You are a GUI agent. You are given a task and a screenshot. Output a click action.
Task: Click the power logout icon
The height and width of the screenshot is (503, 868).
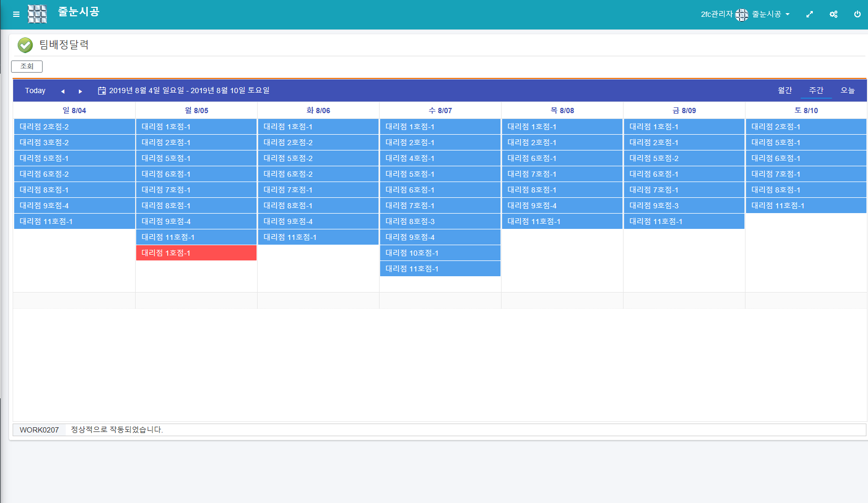(x=857, y=14)
